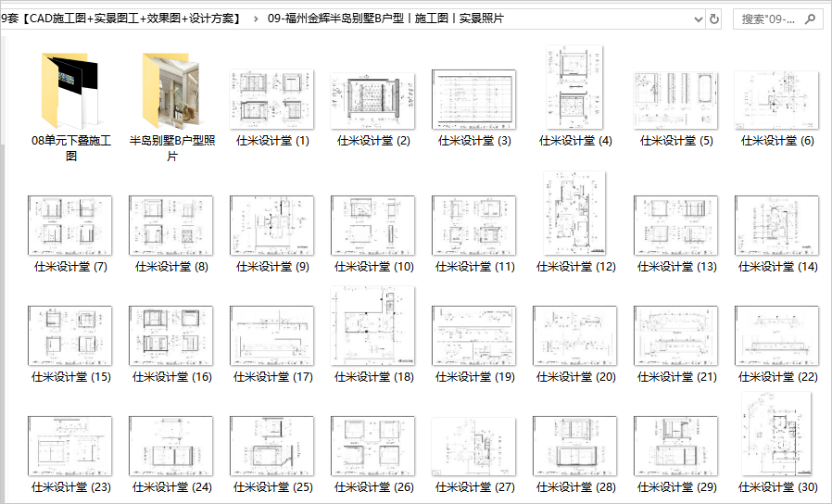Select thumbnail 仕米设计堂 (7)
832x504 pixels.
point(70,225)
